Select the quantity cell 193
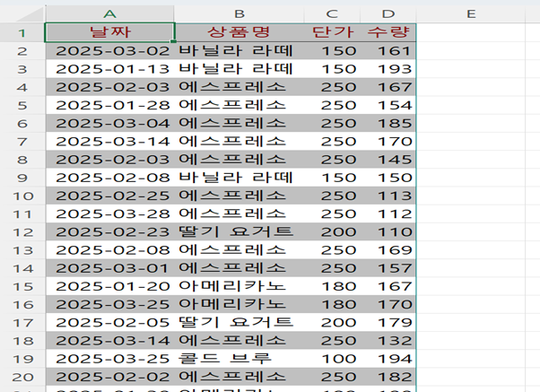 pos(388,69)
